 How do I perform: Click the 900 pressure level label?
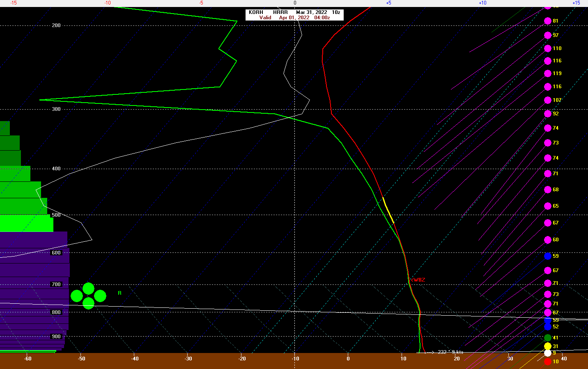[x=56, y=337]
